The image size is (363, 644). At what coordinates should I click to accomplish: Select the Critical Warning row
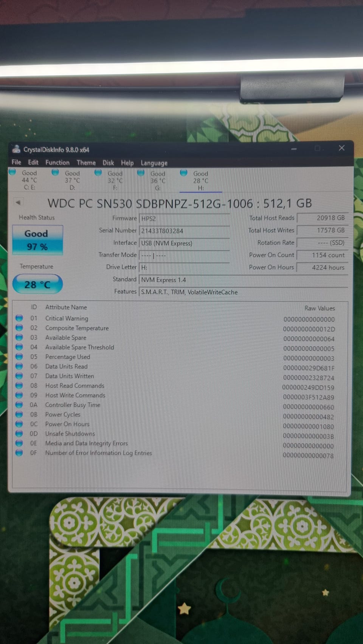point(180,318)
